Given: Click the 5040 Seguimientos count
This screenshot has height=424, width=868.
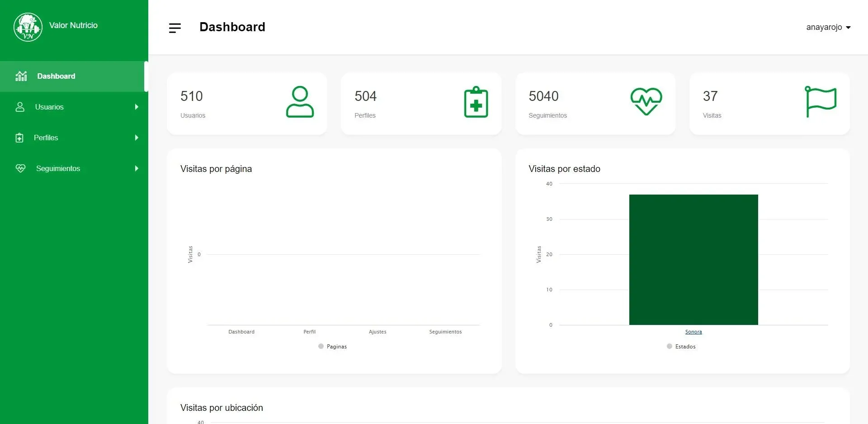Looking at the screenshot, I should pos(543,96).
